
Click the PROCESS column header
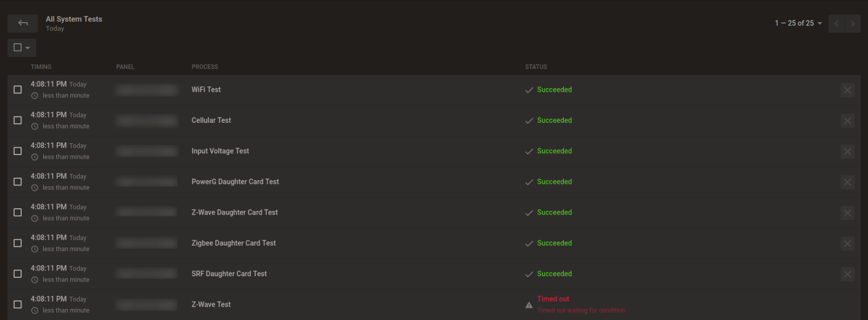pos(204,67)
